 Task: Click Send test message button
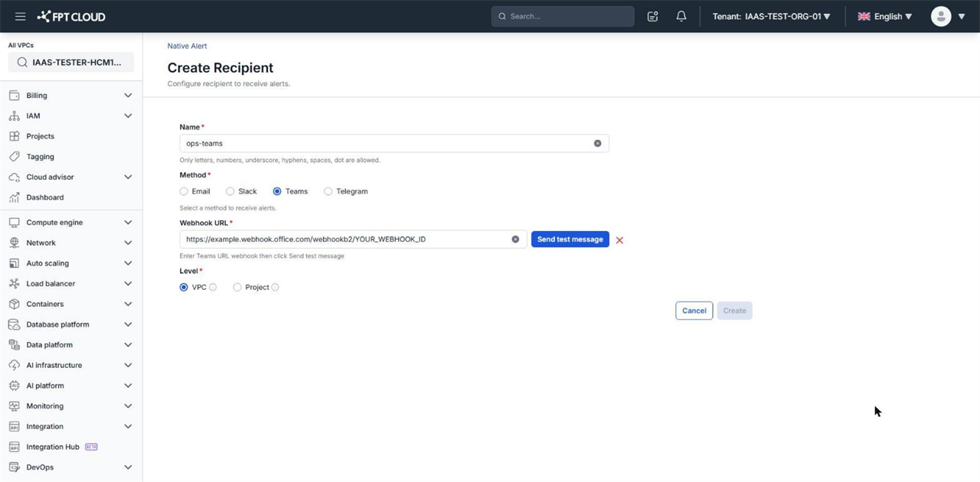(x=570, y=239)
